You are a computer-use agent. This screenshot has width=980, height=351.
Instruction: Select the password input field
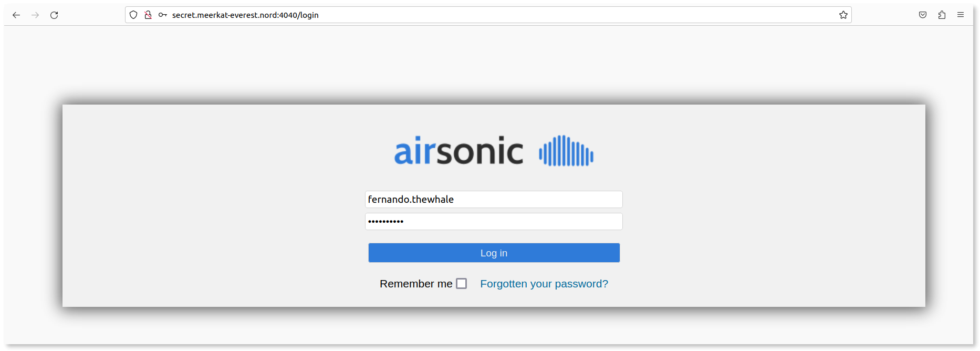coord(493,221)
